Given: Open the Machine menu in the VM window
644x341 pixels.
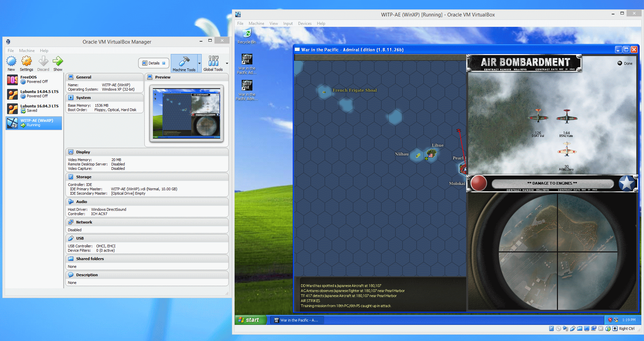Looking at the screenshot, I should click(256, 23).
